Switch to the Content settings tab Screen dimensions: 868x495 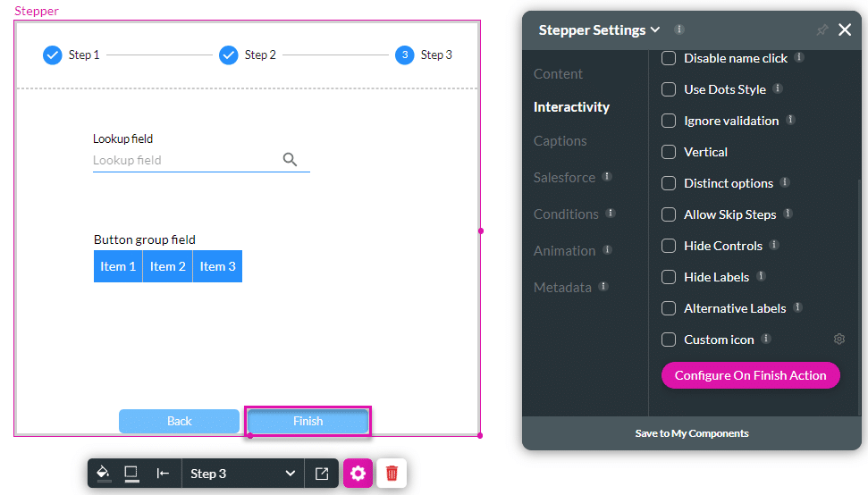[558, 74]
